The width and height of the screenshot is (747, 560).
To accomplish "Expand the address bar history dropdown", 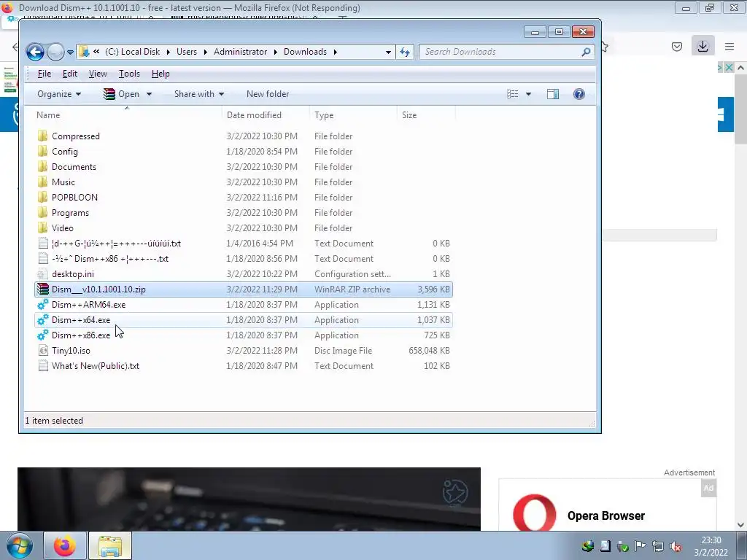I will [x=388, y=52].
